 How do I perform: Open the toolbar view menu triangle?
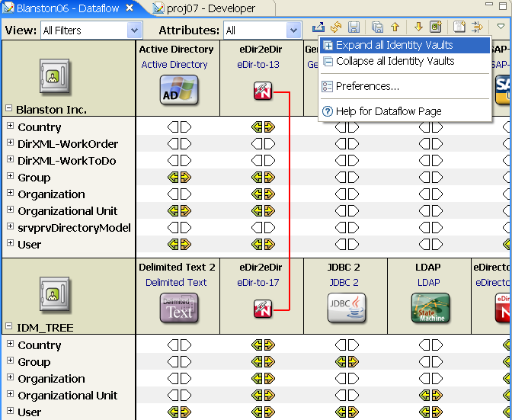501,26
